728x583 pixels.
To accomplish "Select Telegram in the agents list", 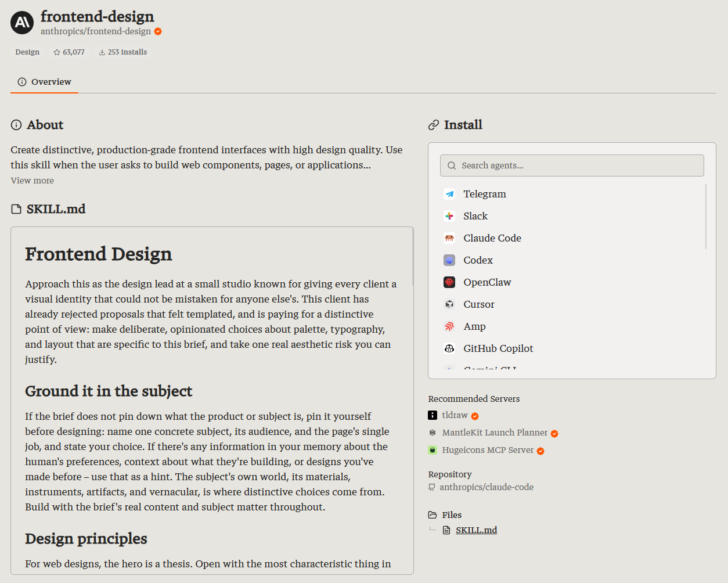I will pyautogui.click(x=571, y=194).
